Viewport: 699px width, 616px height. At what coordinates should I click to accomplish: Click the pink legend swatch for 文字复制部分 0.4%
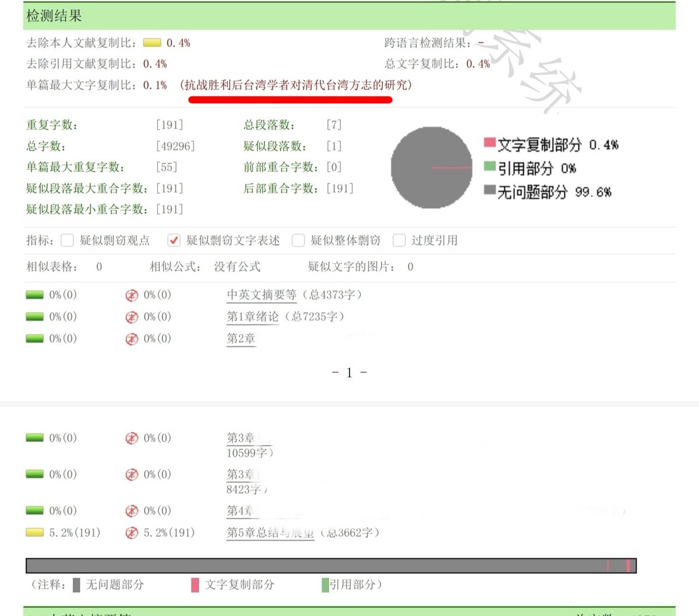pos(490,143)
